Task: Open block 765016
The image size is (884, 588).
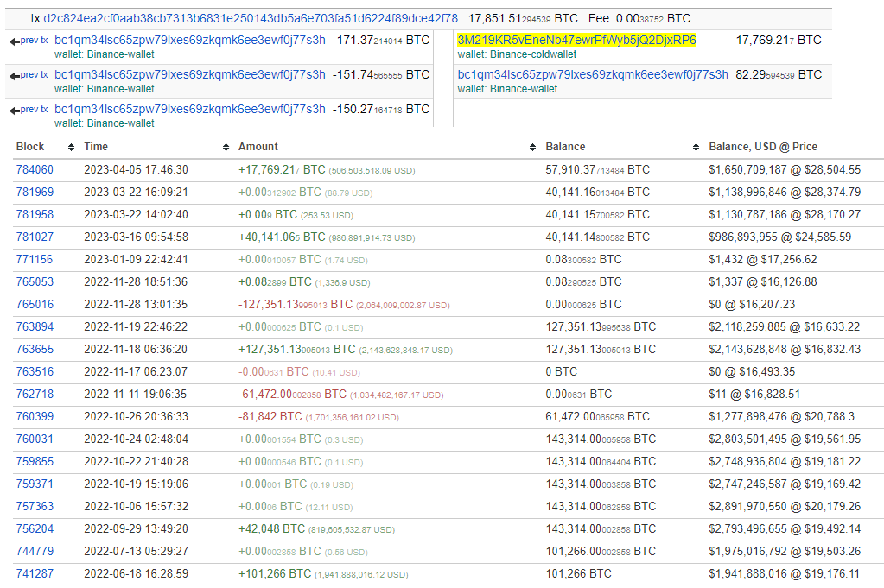Action: point(35,304)
